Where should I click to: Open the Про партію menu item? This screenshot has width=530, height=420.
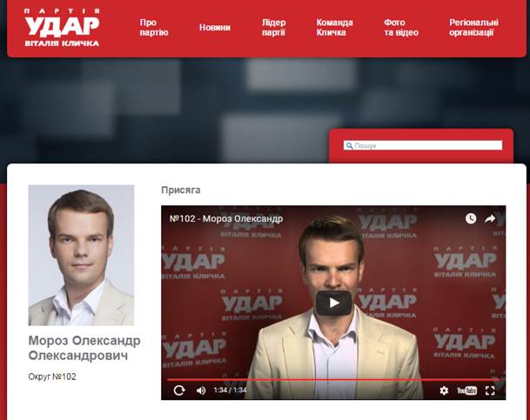154,28
